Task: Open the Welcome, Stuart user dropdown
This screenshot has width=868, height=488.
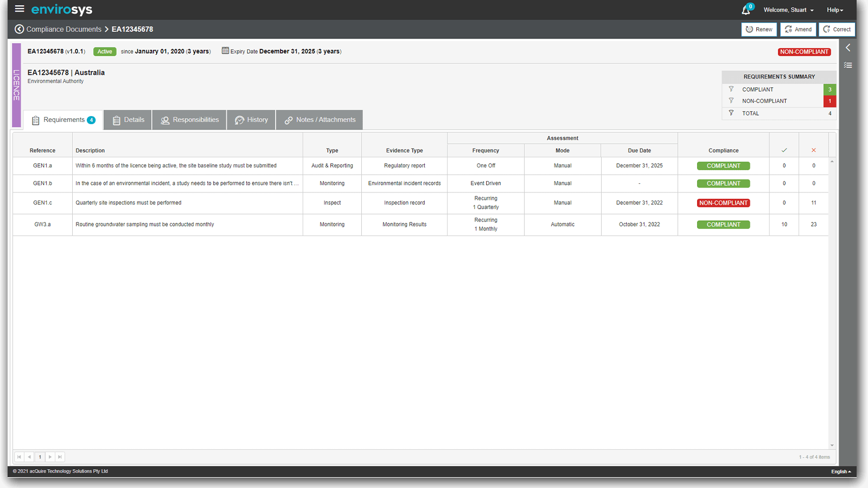Action: pyautogui.click(x=788, y=10)
